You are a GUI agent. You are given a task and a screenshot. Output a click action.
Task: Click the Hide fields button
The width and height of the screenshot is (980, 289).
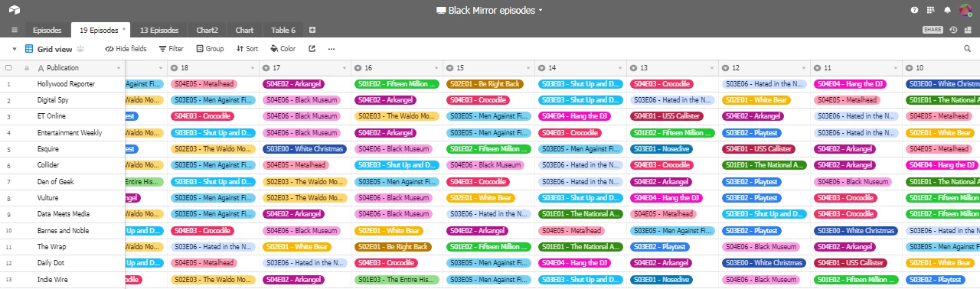coord(126,49)
